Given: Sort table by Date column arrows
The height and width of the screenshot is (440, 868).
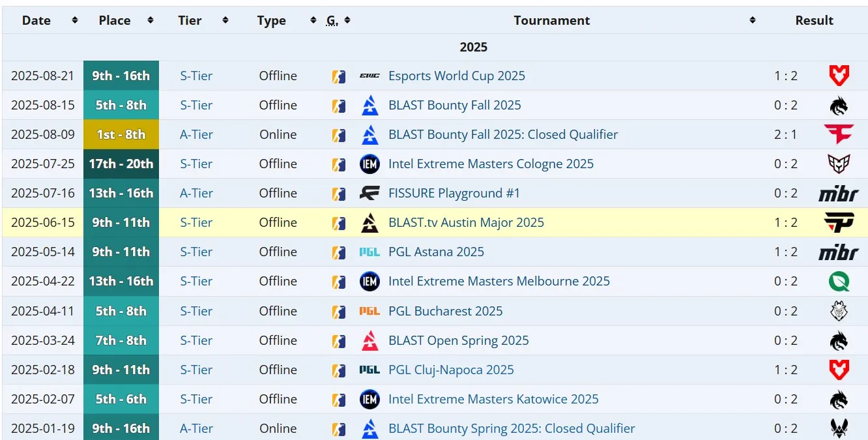Looking at the screenshot, I should [75, 20].
